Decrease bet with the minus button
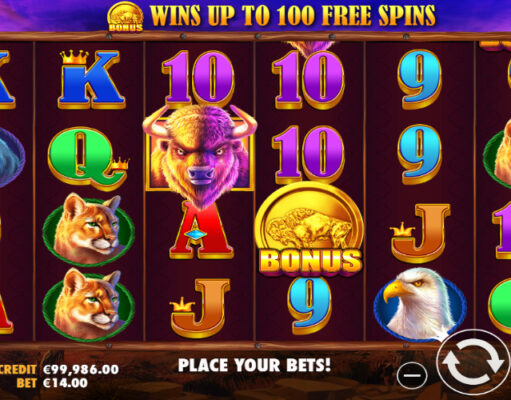511x400 pixels. (412, 375)
